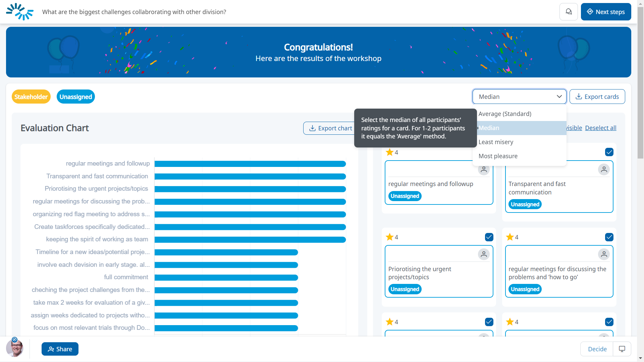
Task: Uncheck the 'Priorotising the urgent projects/topics' card checkbox
Action: pyautogui.click(x=489, y=237)
